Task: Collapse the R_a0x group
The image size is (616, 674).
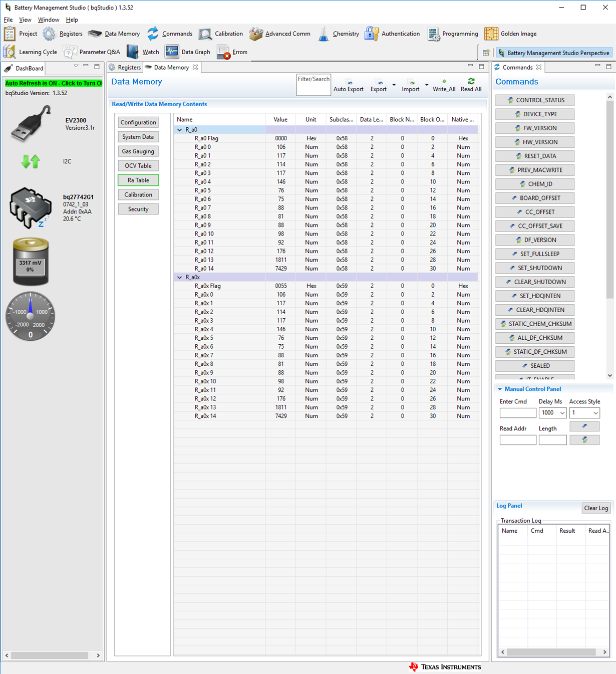Action: (180, 277)
